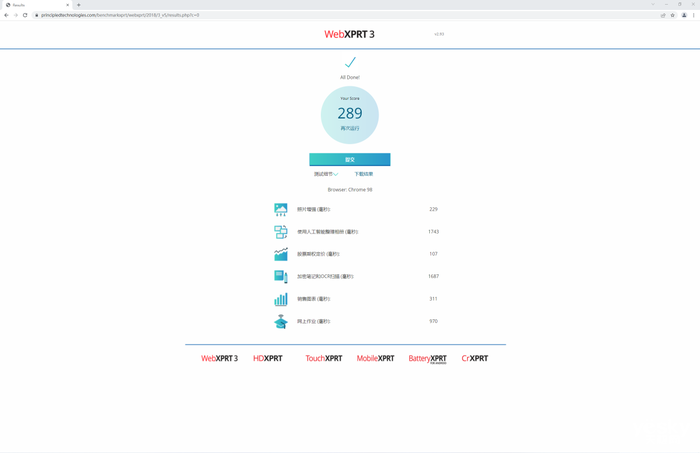Bookmark this page with the star icon
This screenshot has height=453, width=700.
672,15
